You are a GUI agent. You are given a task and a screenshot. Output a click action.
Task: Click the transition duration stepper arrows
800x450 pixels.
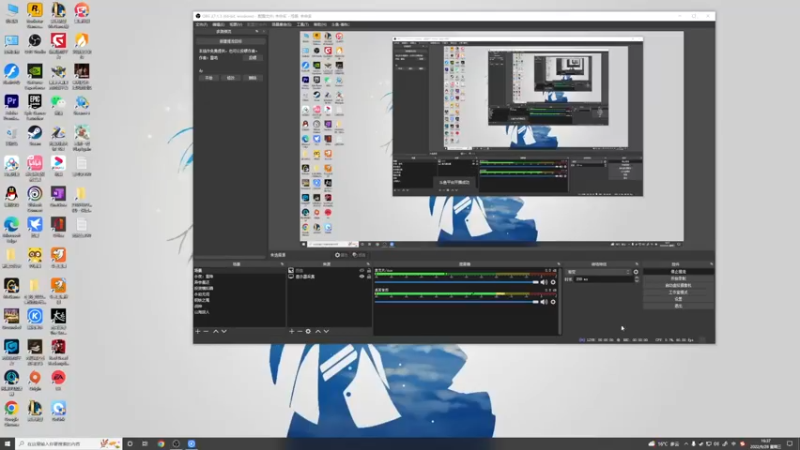[x=636, y=279]
